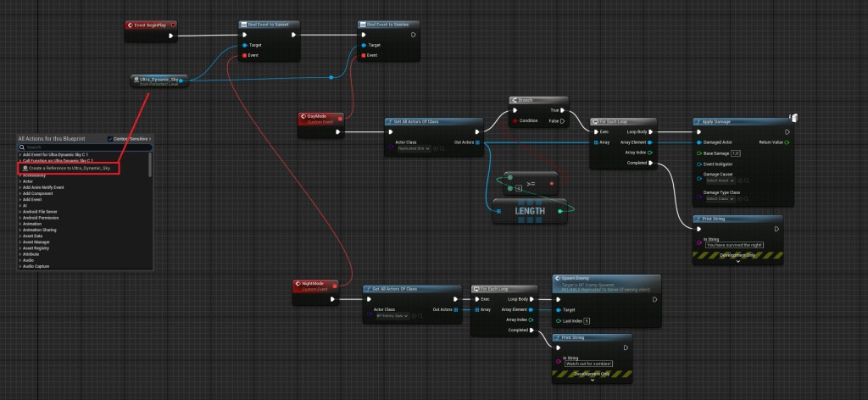
Task: Click the Branch node icon
Action: pos(515,99)
